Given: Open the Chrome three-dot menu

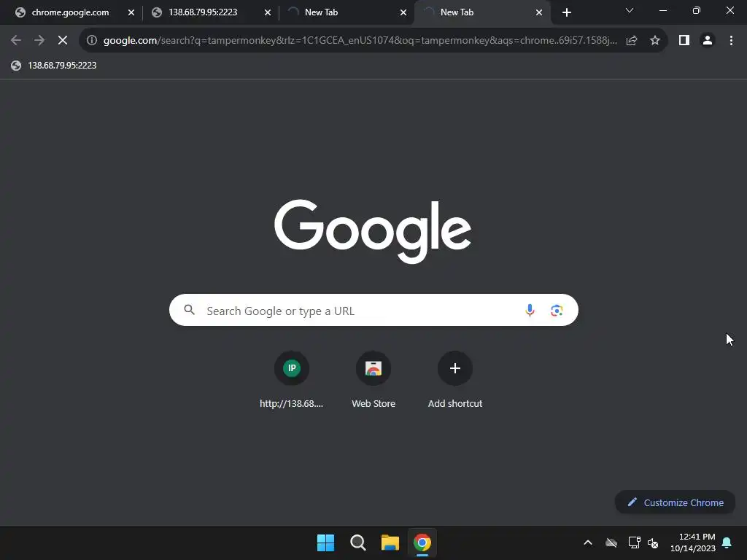Looking at the screenshot, I should click(x=731, y=41).
